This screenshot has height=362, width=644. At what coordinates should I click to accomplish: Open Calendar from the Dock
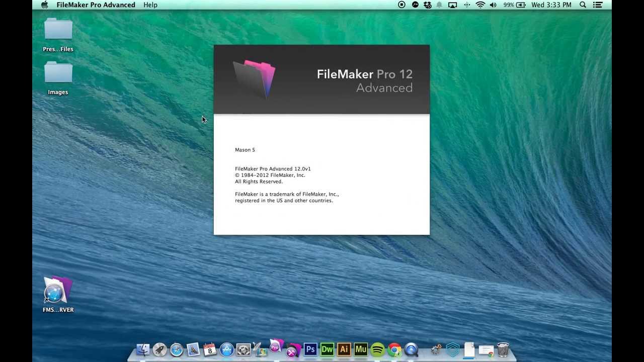210,349
